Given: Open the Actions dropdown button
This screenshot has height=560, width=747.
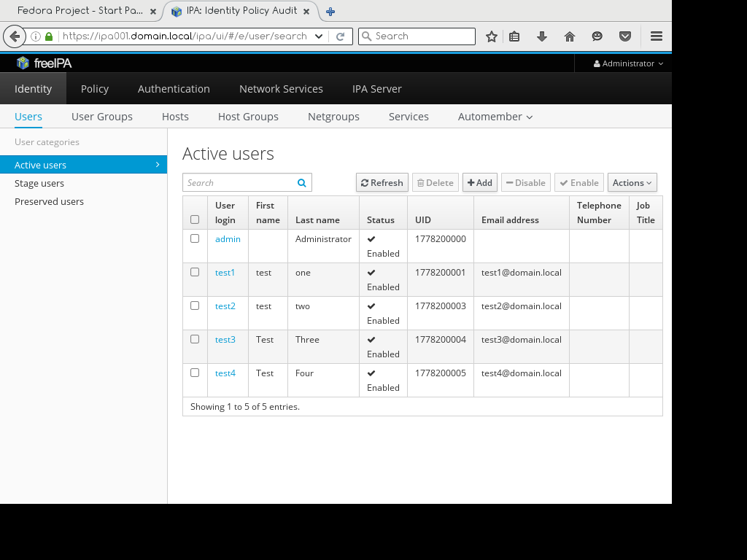Looking at the screenshot, I should 632,183.
